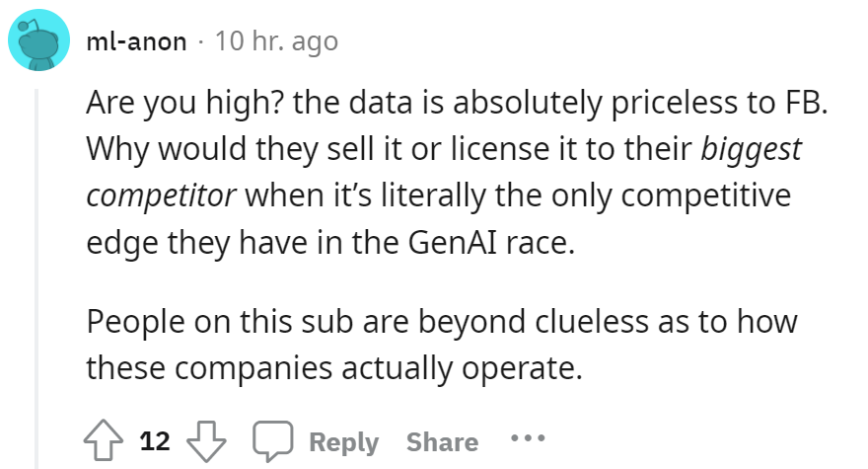Image resolution: width=868 pixels, height=469 pixels.
Task: Collapse the thread using the vertical line
Action: [36, 278]
